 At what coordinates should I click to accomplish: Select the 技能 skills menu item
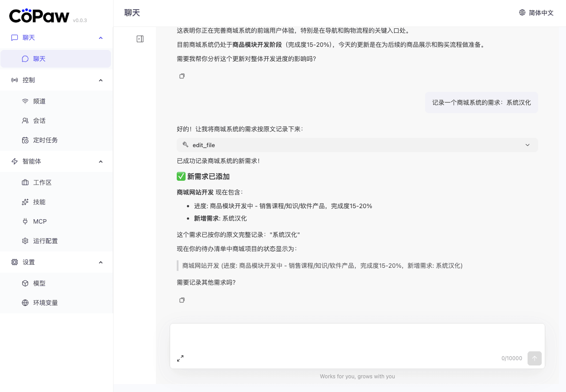pyautogui.click(x=39, y=202)
